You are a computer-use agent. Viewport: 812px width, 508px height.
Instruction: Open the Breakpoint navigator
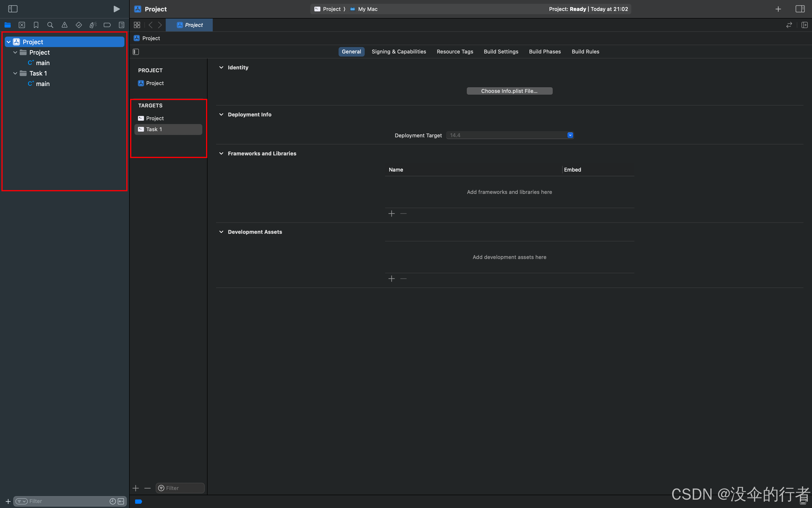(107, 25)
